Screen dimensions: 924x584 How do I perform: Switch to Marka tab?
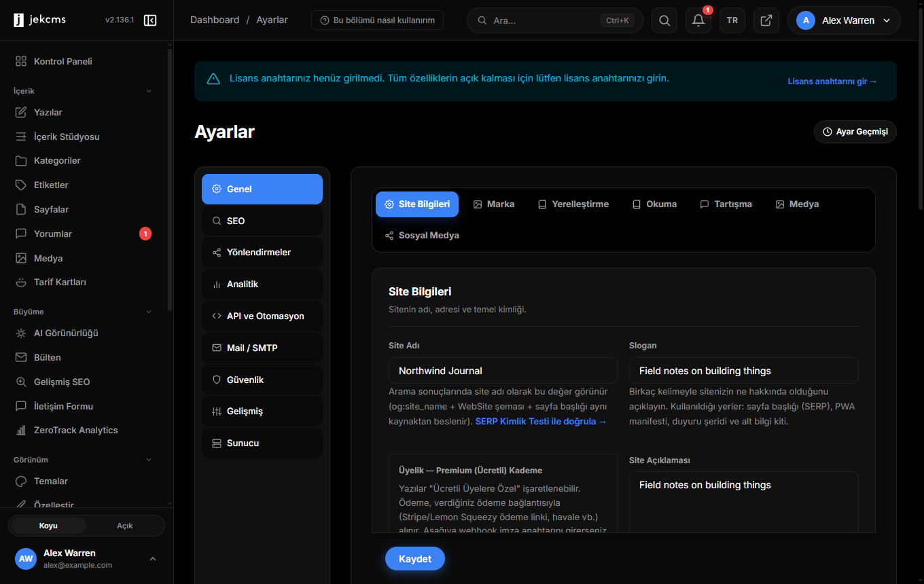(x=494, y=204)
